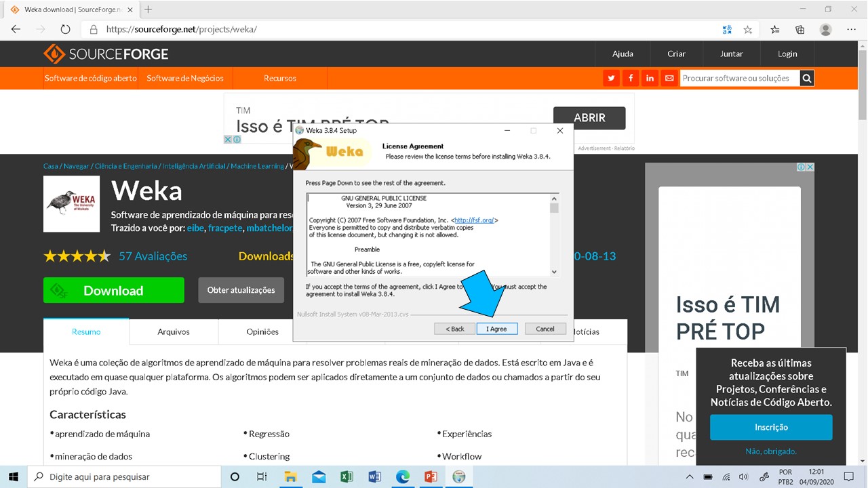Viewport: 868px width, 488px height.
Task: Open Weka installer taskbar icon
Action: click(x=459, y=476)
